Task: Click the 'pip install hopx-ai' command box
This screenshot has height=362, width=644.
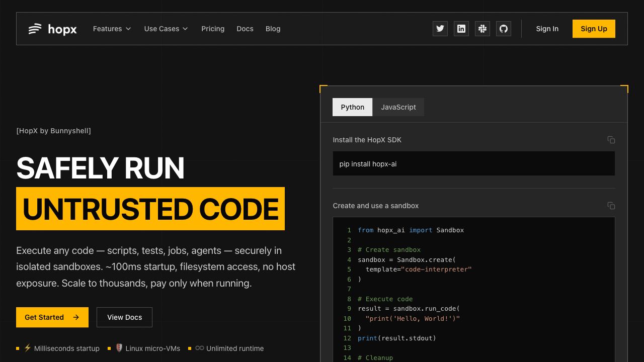Action: click(474, 164)
